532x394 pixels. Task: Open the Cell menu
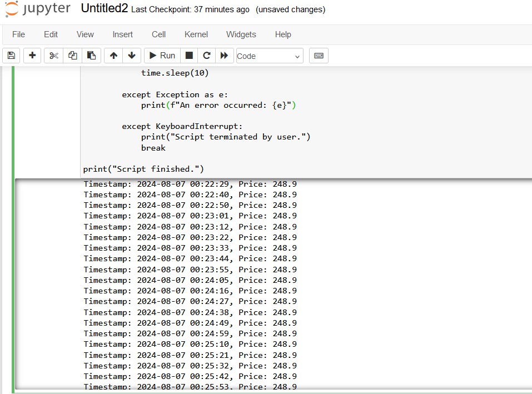click(x=159, y=34)
